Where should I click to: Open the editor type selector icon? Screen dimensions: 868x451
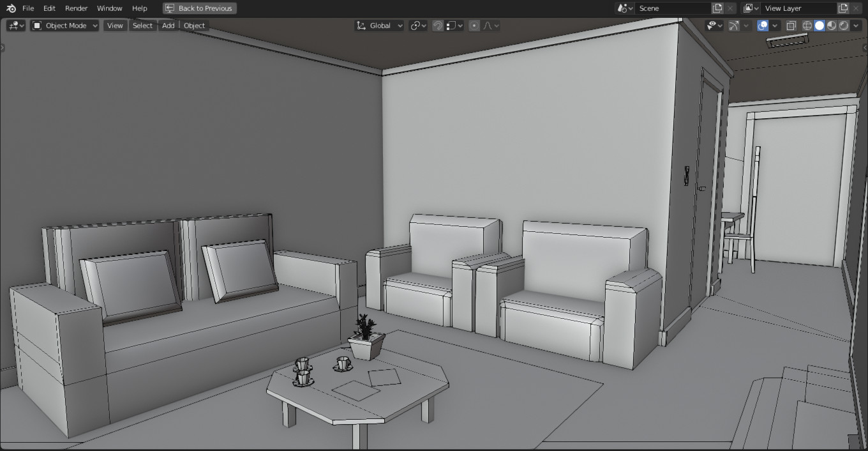pos(14,25)
